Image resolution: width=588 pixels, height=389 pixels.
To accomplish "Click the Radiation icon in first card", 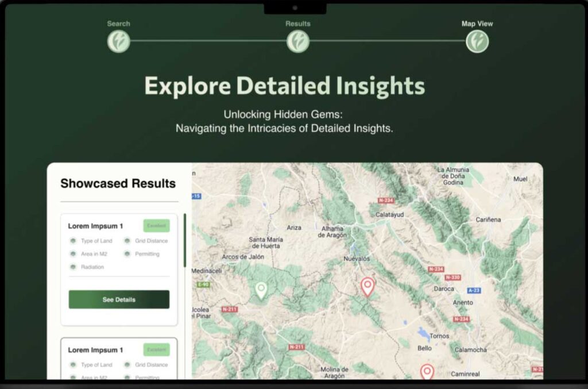I will (73, 267).
